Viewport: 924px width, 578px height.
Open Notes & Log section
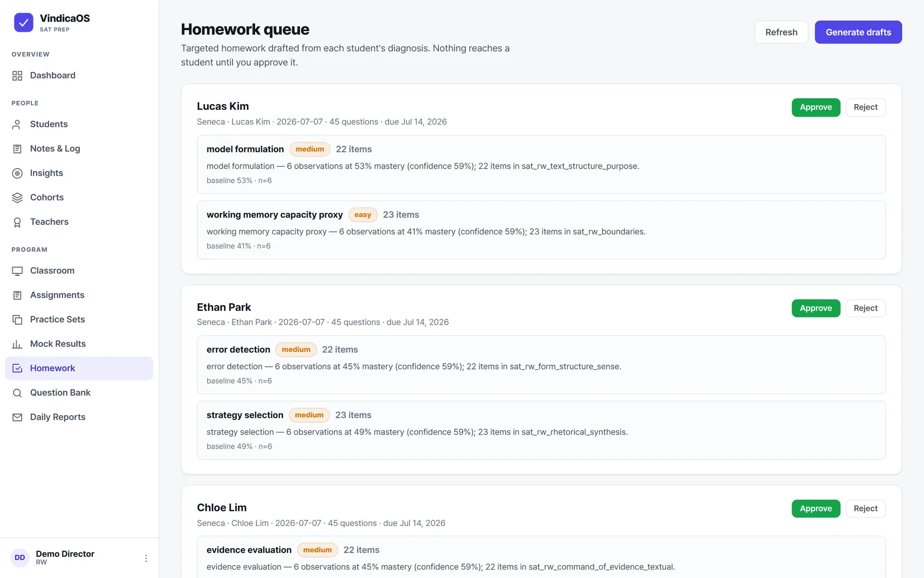pyautogui.click(x=79, y=149)
